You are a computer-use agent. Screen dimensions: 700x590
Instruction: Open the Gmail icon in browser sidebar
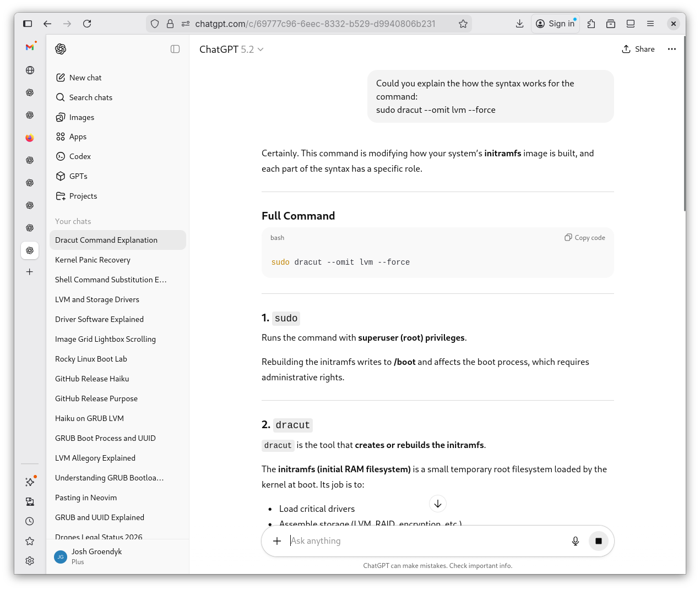pyautogui.click(x=30, y=47)
